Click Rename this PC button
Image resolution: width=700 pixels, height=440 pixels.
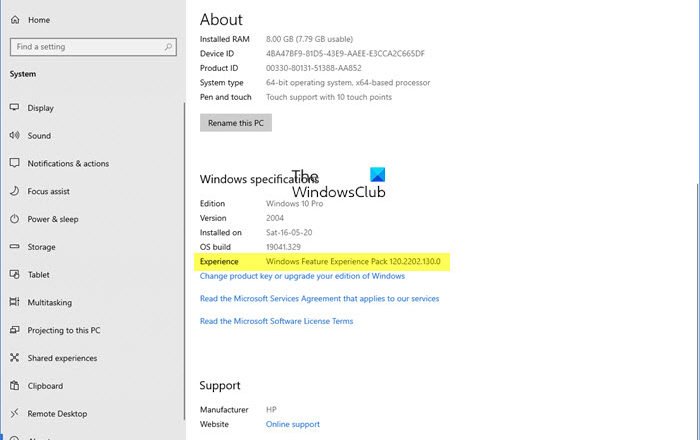(x=236, y=123)
